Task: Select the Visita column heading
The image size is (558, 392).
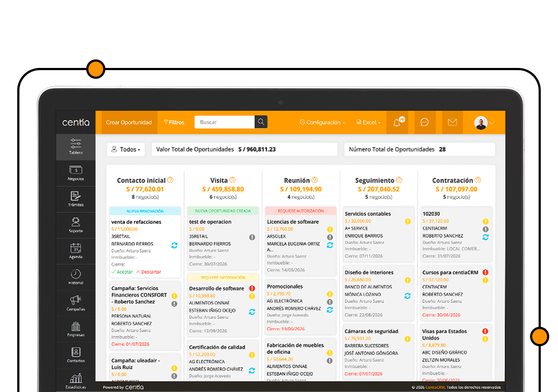Action: [219, 180]
